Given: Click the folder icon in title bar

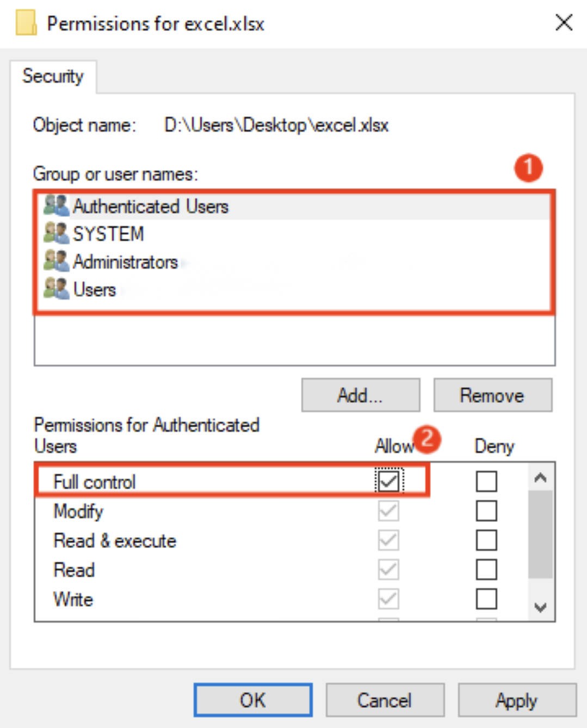Looking at the screenshot, I should pyautogui.click(x=26, y=23).
